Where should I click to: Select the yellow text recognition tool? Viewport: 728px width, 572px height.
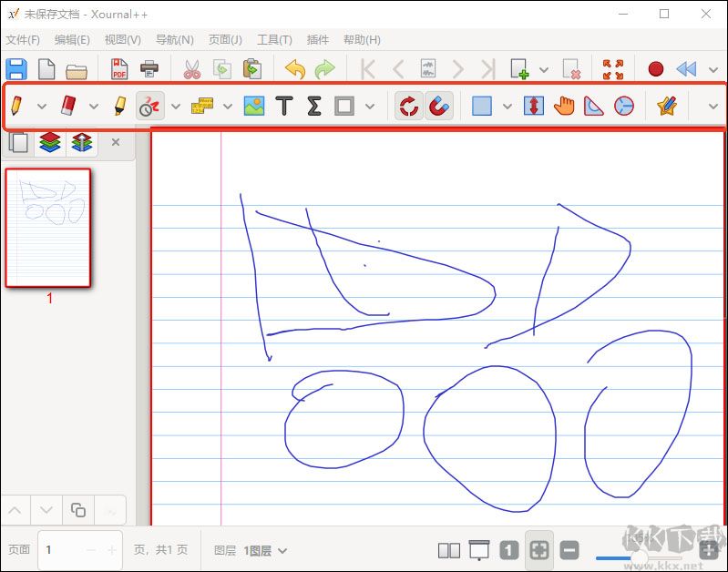click(x=202, y=106)
